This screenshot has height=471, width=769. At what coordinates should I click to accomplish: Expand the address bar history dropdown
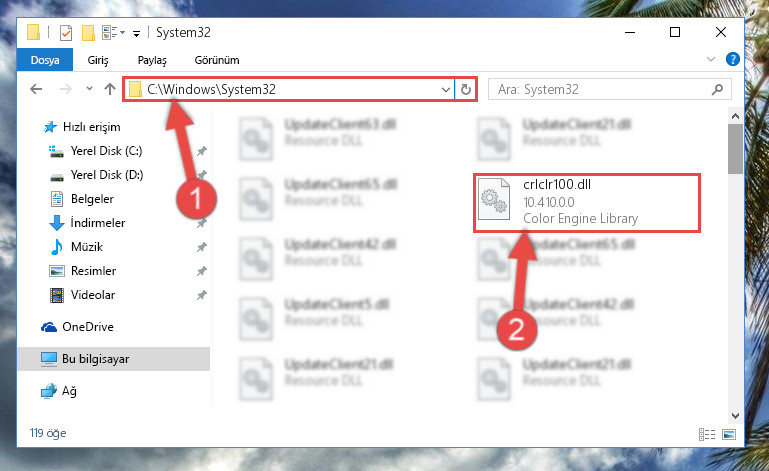click(x=445, y=89)
